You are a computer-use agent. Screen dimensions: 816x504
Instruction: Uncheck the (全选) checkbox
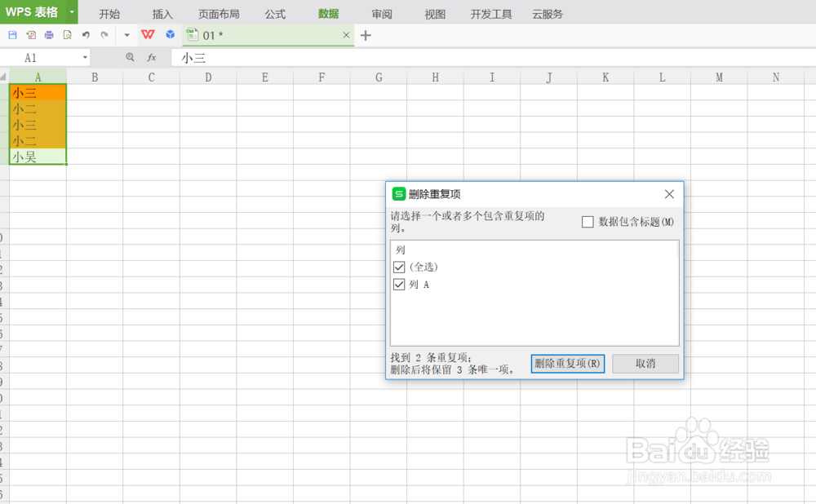399,267
